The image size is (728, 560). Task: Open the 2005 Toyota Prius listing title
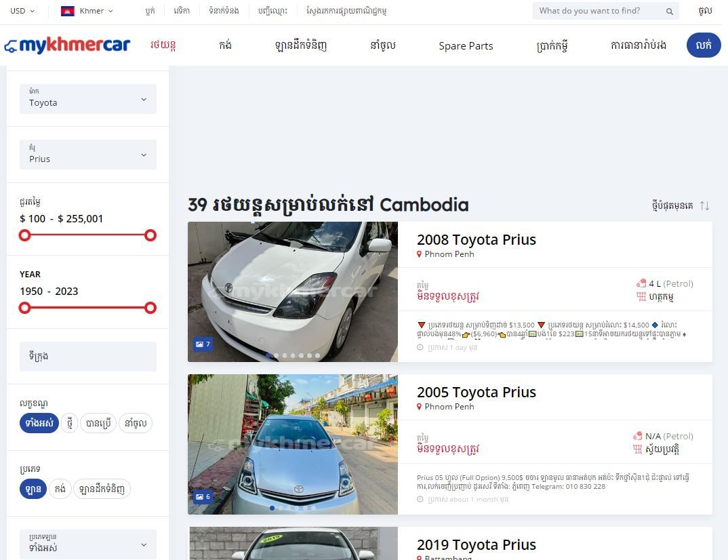(477, 392)
